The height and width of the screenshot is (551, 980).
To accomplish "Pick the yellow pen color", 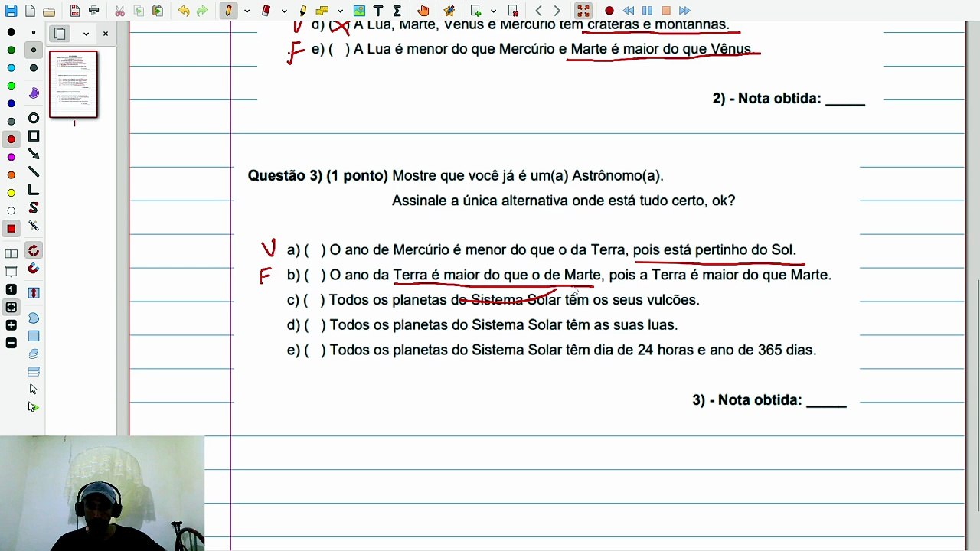I will [x=11, y=193].
